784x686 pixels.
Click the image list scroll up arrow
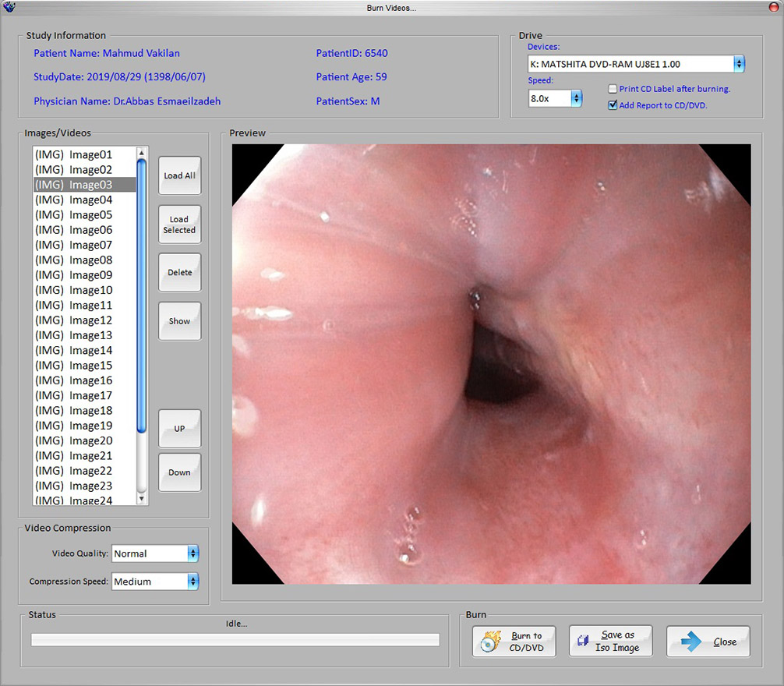point(142,153)
